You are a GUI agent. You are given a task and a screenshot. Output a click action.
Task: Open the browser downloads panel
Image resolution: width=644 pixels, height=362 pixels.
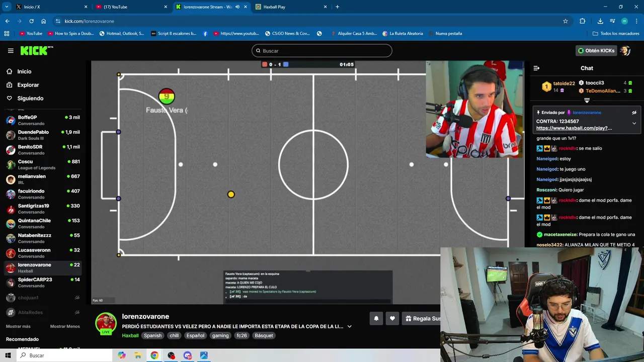point(600,21)
